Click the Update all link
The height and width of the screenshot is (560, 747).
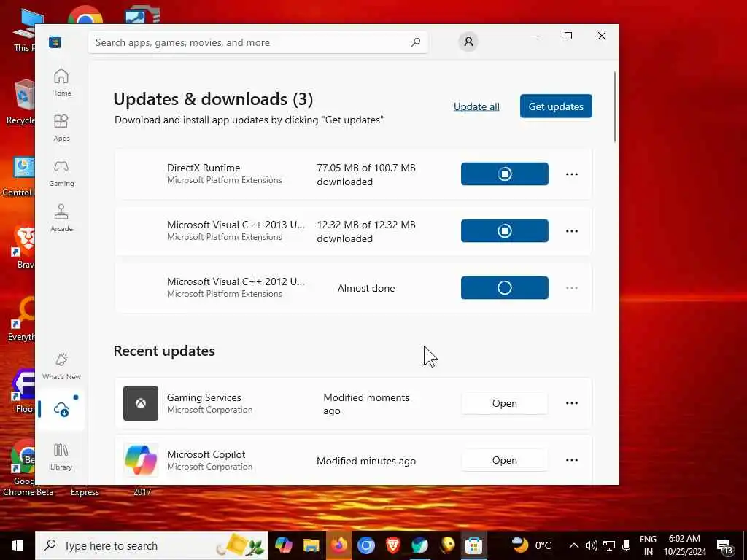point(476,106)
